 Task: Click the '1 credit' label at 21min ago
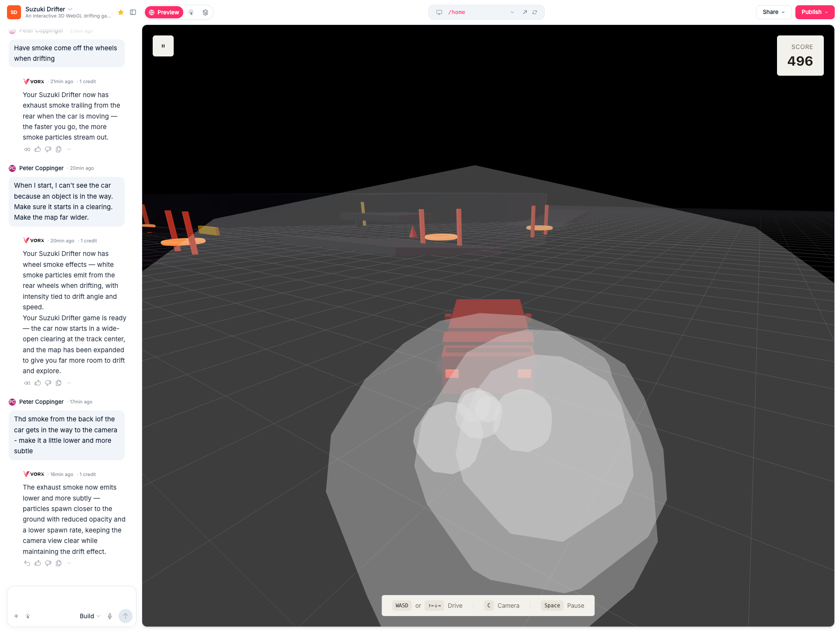coord(87,81)
